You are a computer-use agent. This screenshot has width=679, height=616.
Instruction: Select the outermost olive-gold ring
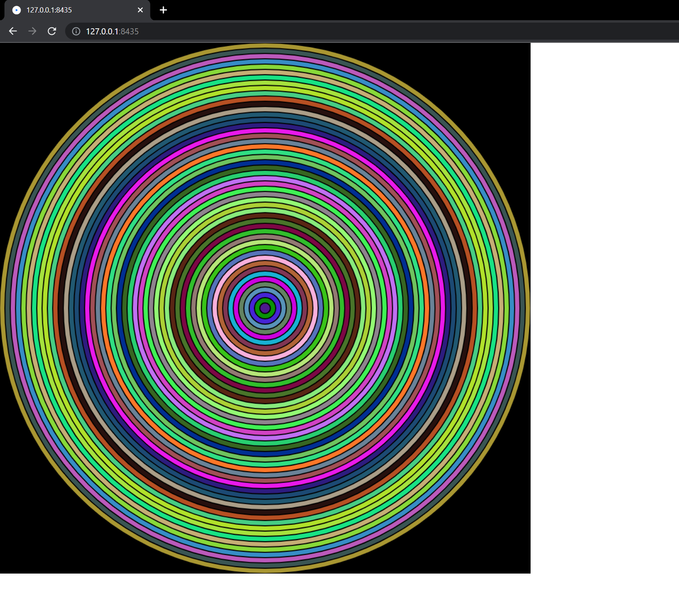tap(265, 46)
